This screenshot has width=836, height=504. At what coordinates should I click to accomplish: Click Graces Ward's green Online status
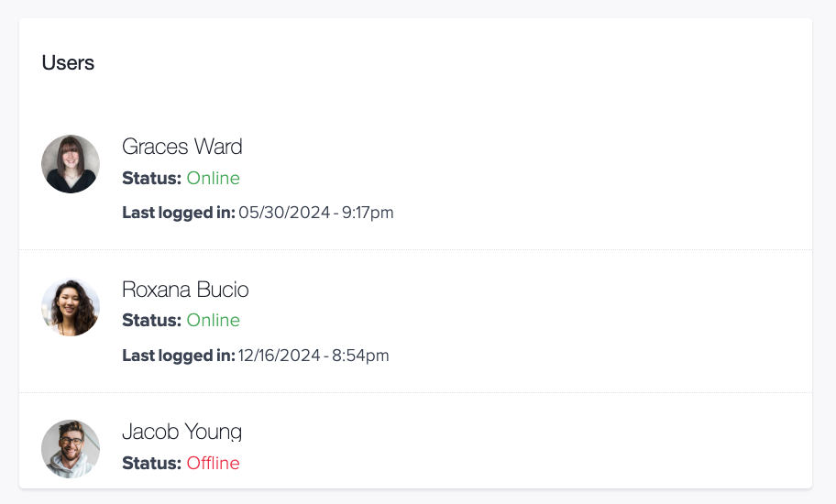(214, 178)
